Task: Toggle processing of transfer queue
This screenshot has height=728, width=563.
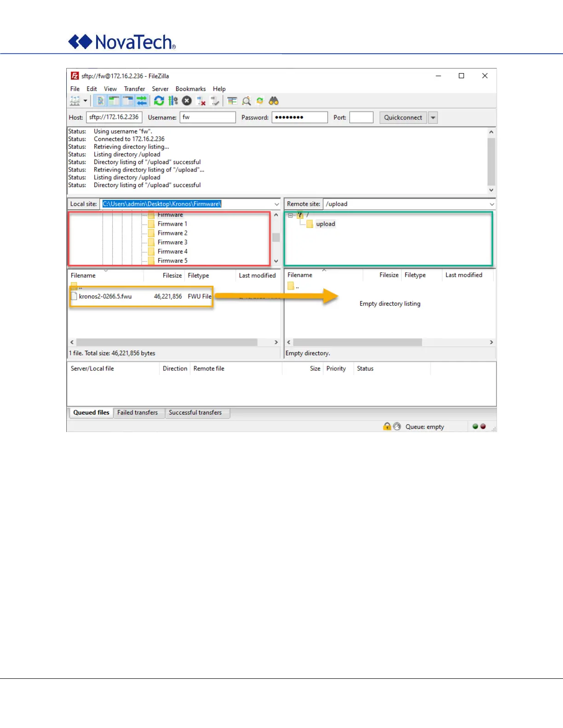Action: pyautogui.click(x=173, y=101)
